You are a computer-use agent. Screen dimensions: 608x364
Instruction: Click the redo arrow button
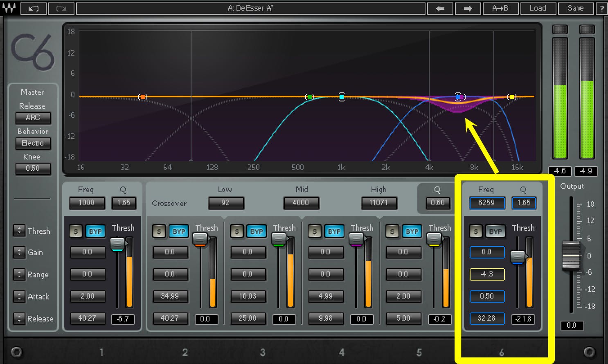(61, 8)
